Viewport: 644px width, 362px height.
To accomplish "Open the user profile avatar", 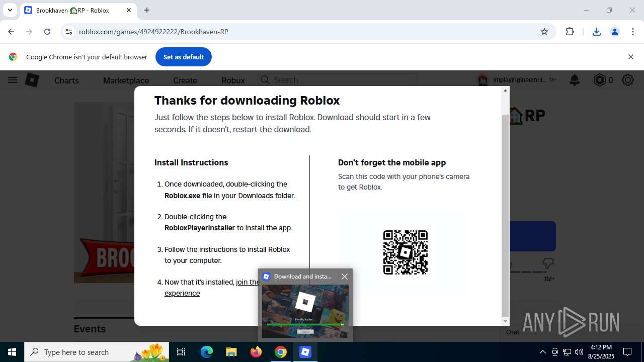I will (x=483, y=80).
